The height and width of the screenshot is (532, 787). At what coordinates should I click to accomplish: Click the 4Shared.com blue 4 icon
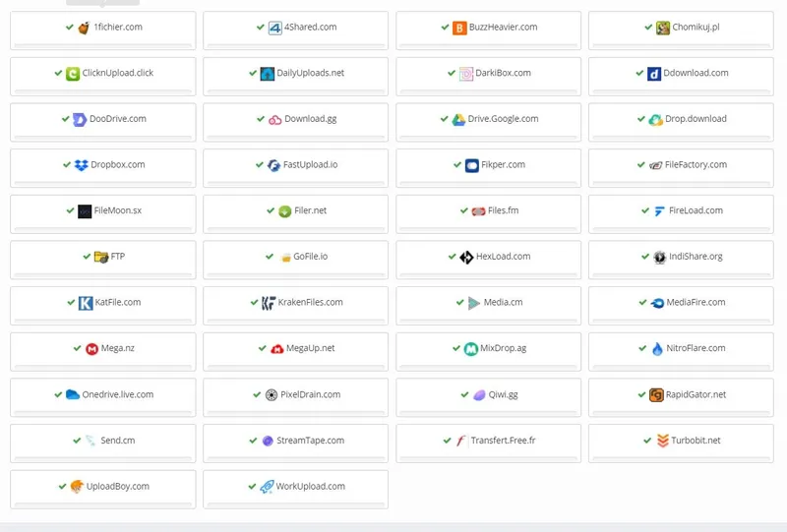point(275,28)
